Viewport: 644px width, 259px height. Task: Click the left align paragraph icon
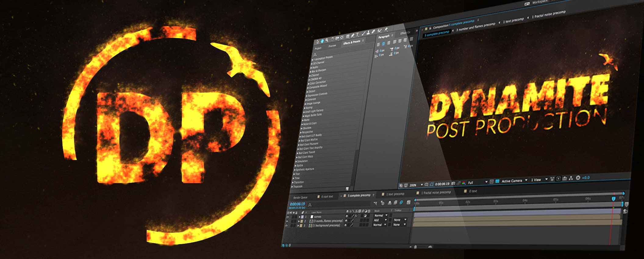click(x=378, y=44)
